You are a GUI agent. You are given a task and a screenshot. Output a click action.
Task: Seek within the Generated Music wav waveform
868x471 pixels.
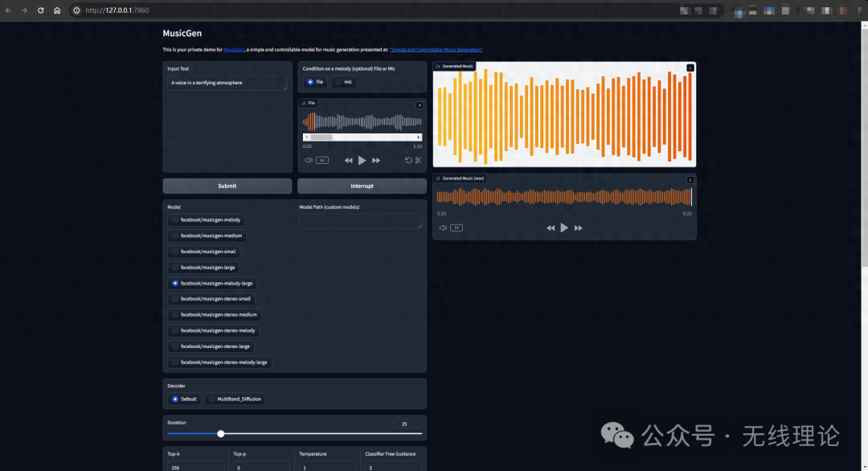click(564, 196)
